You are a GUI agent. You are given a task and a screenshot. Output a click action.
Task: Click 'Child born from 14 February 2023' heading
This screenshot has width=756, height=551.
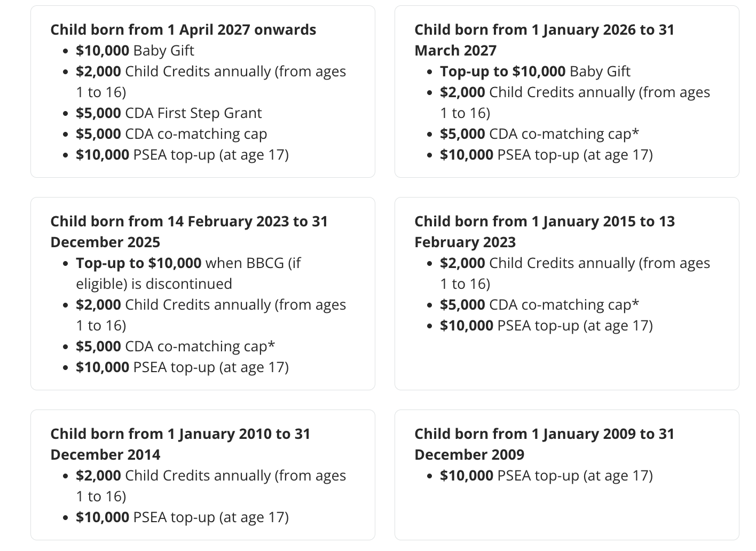(x=189, y=232)
